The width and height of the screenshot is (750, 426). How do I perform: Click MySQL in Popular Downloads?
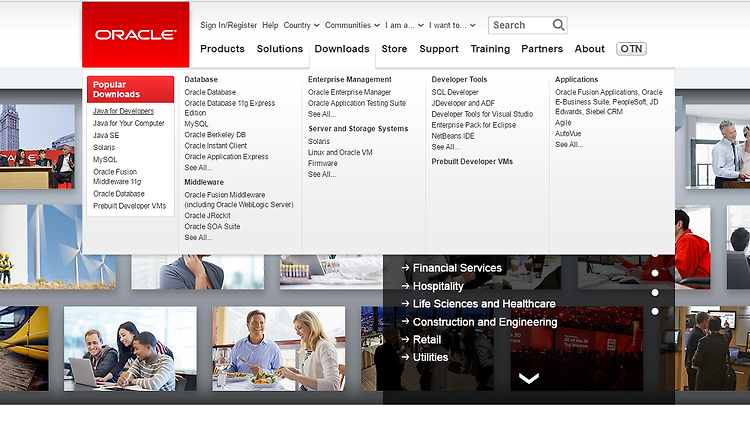pyautogui.click(x=105, y=160)
